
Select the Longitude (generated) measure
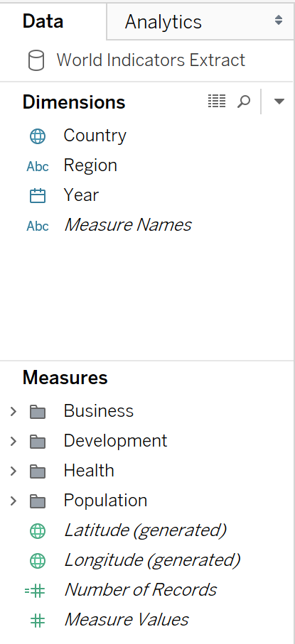(x=152, y=560)
